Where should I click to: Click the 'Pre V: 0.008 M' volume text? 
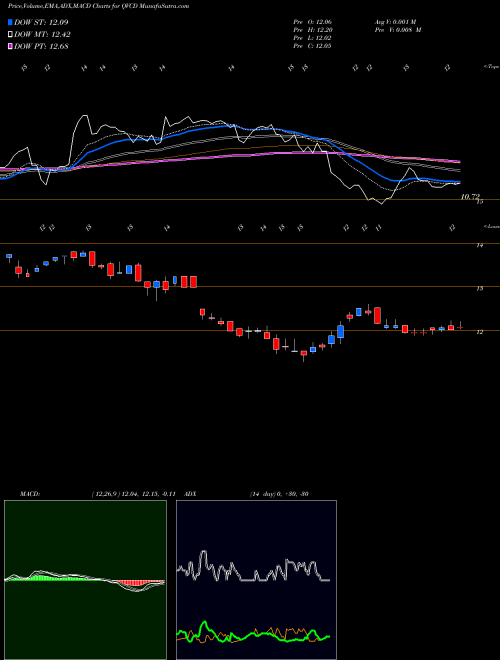400,30
